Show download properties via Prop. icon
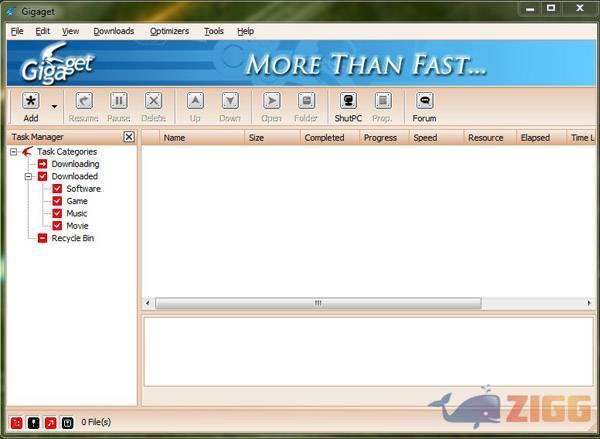This screenshot has width=600, height=439. (382, 101)
